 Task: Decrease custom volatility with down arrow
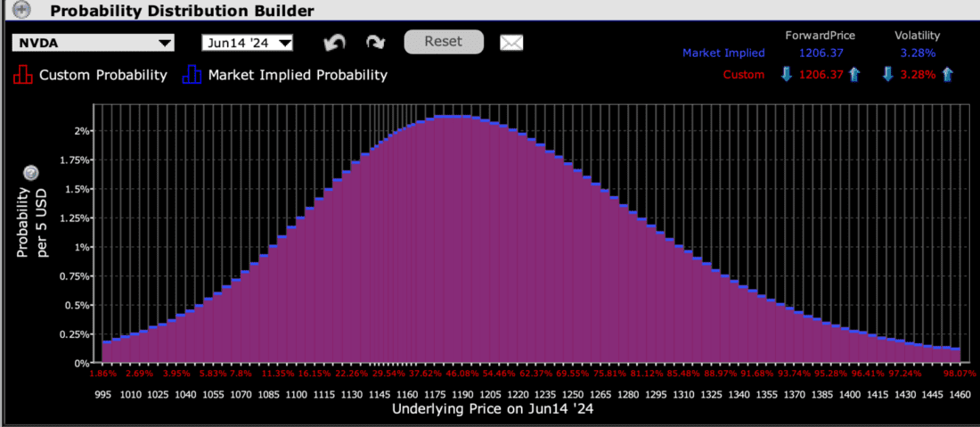tap(887, 74)
